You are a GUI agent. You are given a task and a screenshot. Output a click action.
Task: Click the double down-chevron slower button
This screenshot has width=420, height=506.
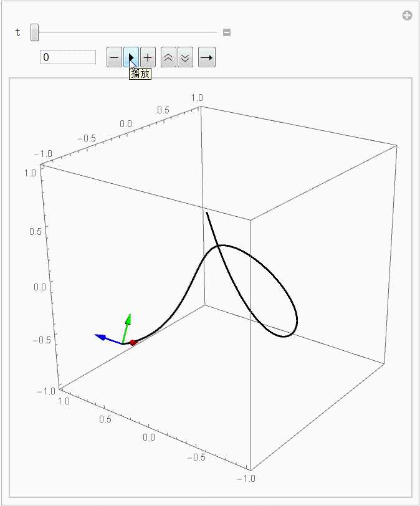click(186, 57)
